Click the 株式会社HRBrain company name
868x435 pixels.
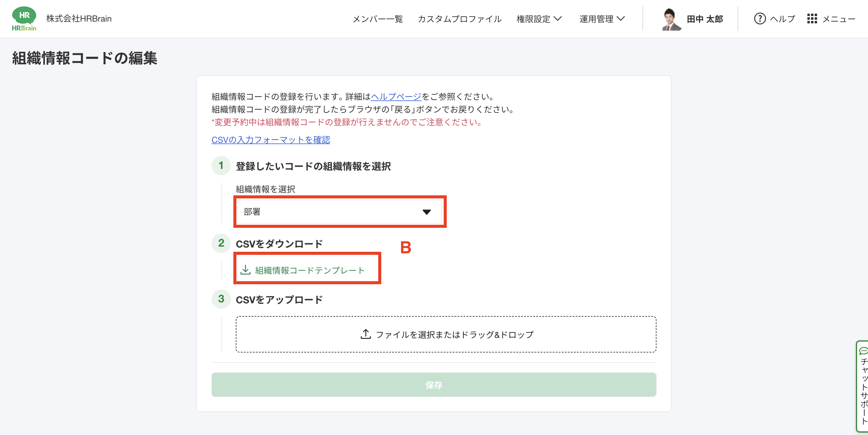coord(79,19)
